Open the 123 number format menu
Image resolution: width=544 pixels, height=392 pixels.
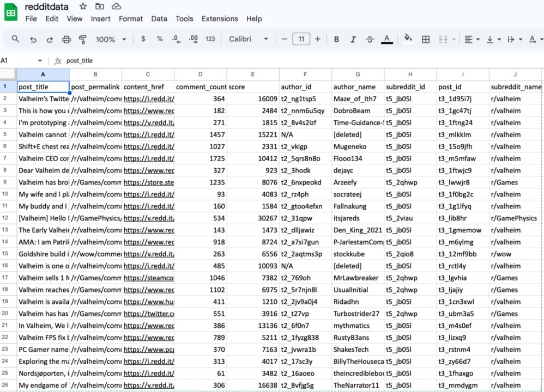pyautogui.click(x=210, y=39)
